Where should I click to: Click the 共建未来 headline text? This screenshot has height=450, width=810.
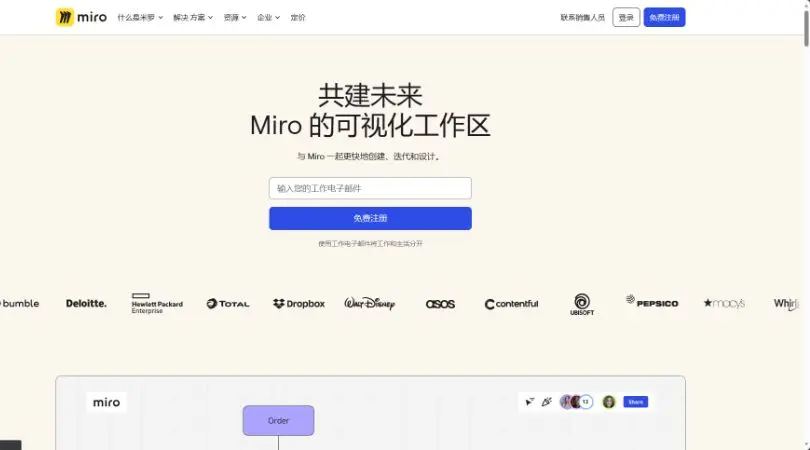coord(370,95)
